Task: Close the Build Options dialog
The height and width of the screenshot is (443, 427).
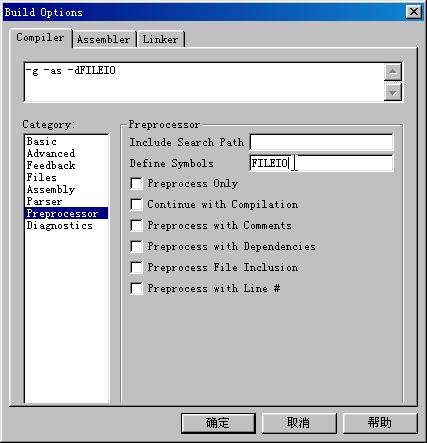Action: pyautogui.click(x=413, y=12)
